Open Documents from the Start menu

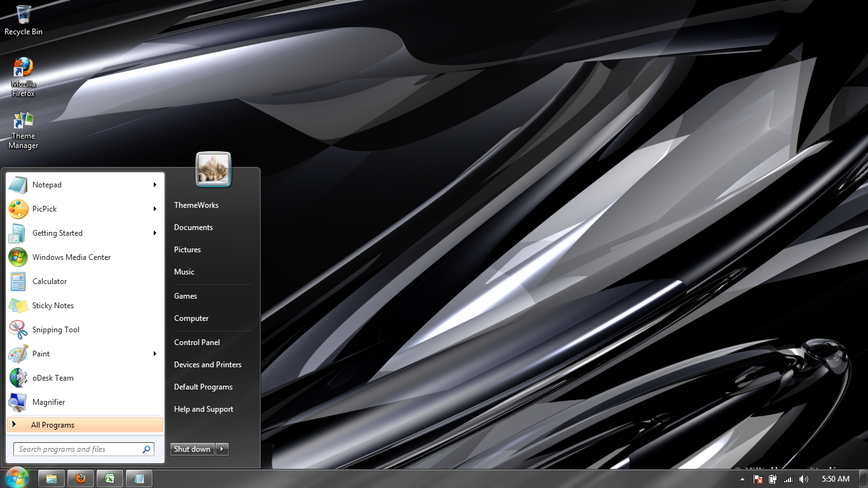click(194, 227)
